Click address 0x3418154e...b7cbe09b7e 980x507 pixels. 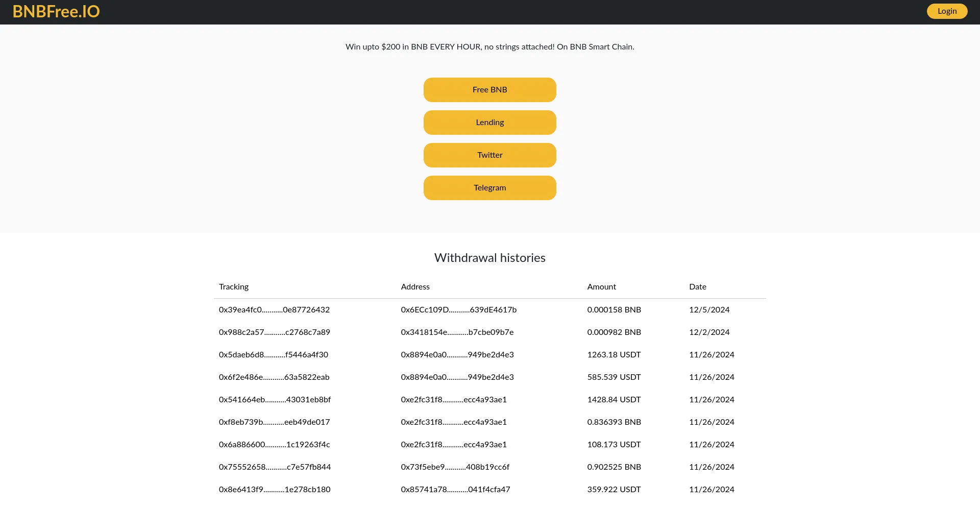click(x=457, y=332)
